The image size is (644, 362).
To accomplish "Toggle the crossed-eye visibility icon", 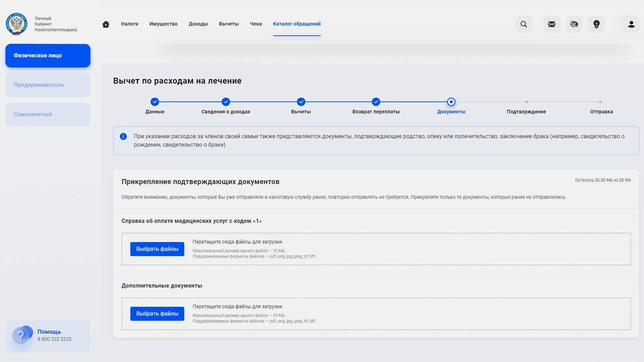I will point(574,24).
